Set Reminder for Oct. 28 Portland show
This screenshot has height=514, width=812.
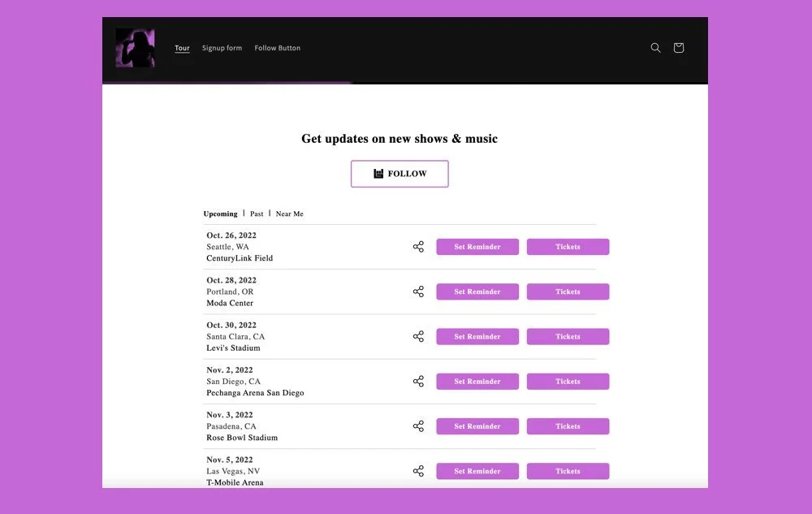(477, 292)
